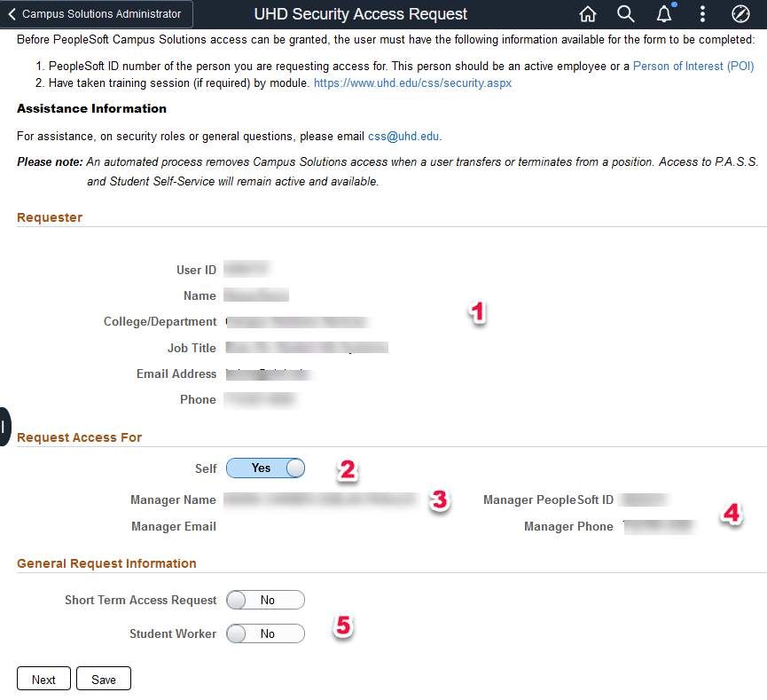The height and width of the screenshot is (700, 767).
Task: Expand the left side panel tab
Action: 5,427
